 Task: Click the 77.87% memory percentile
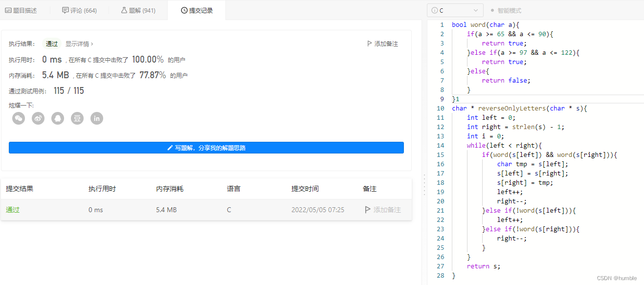click(x=153, y=75)
